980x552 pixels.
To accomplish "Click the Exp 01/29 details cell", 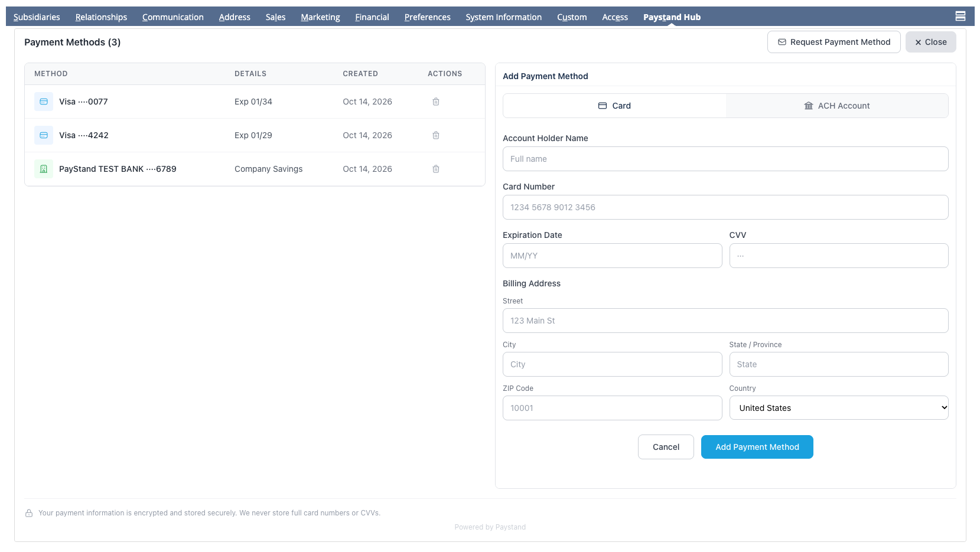I will [x=253, y=135].
